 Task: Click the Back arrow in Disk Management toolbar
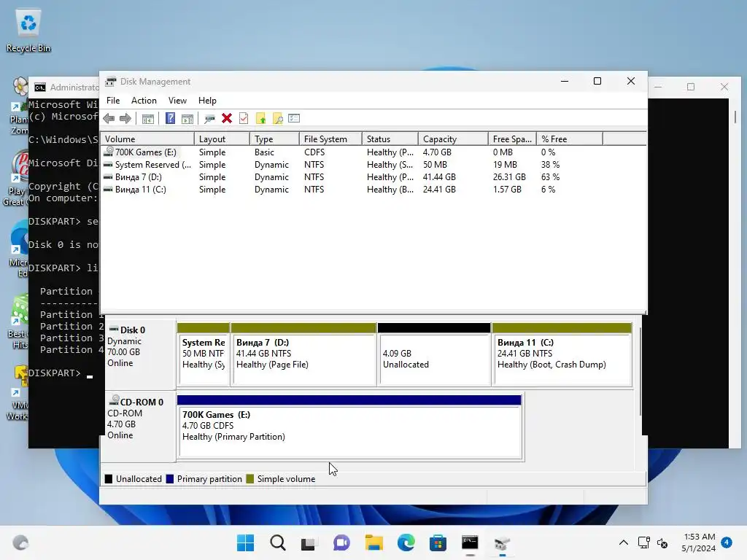click(109, 119)
